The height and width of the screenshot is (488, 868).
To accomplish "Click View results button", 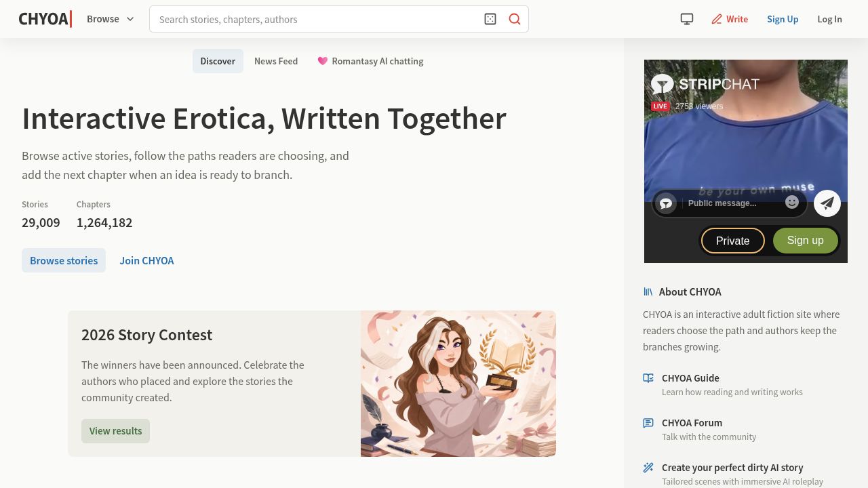I will coord(115,431).
